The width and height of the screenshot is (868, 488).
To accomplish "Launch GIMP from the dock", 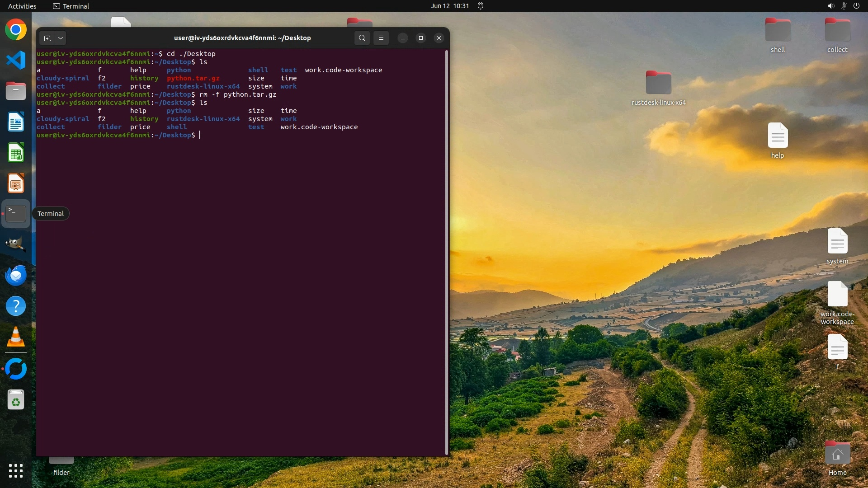I will 16,244.
